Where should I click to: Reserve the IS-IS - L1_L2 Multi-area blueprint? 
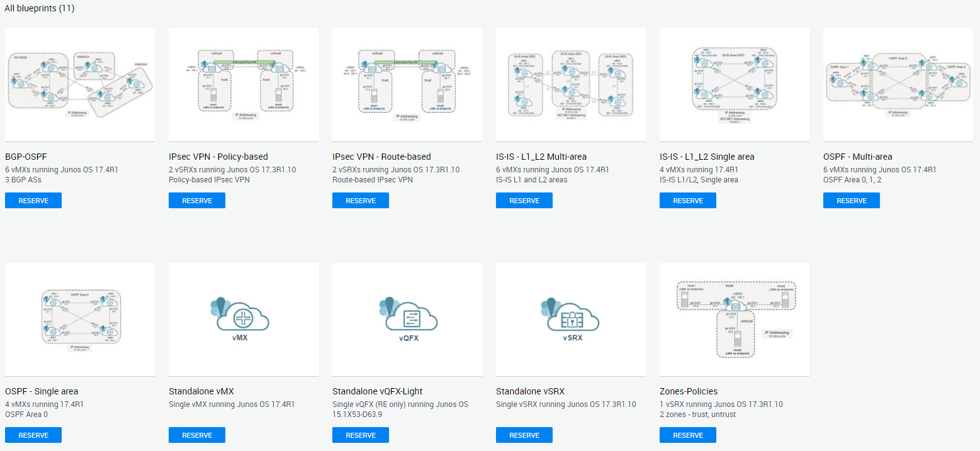coord(524,201)
